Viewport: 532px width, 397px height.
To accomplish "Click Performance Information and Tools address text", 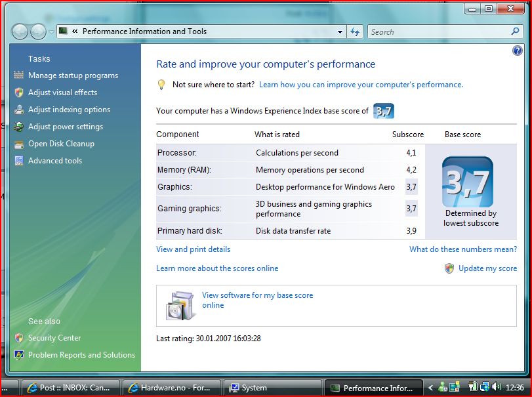I will coord(144,31).
